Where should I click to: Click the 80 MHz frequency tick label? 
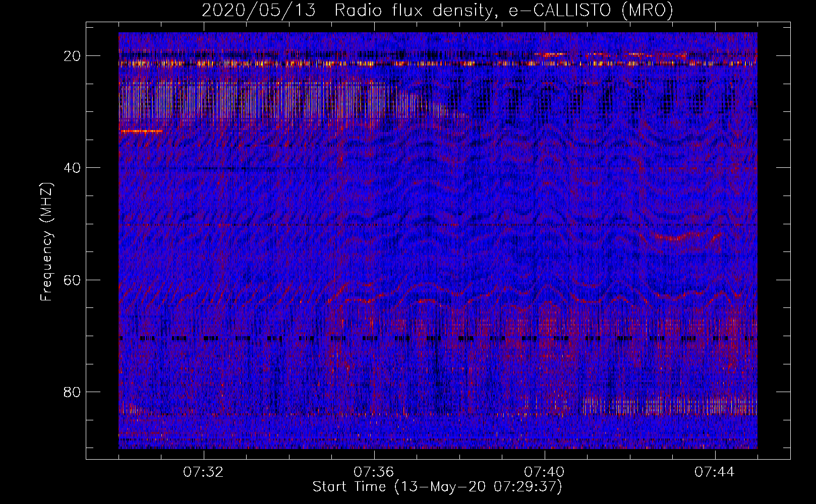pos(73,392)
